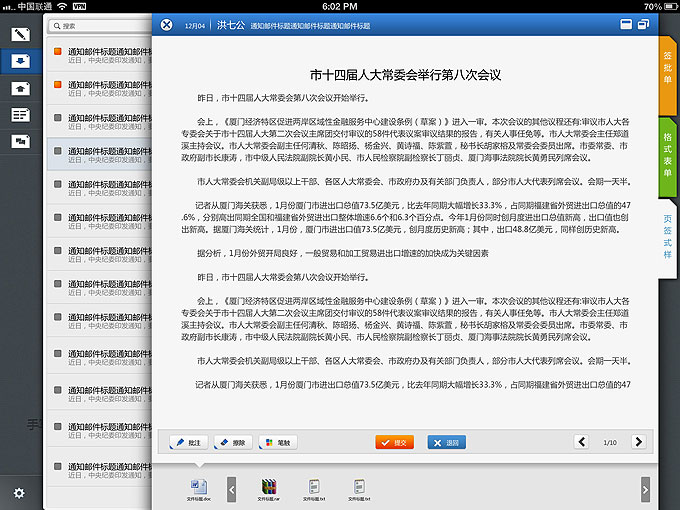Open the outbox upload icon in sidebar
The image size is (680, 510).
(20, 88)
